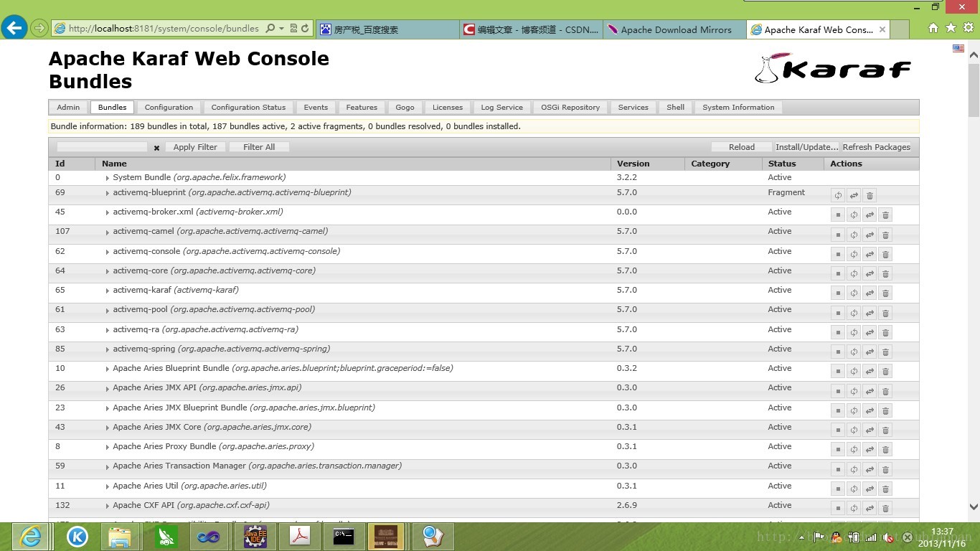
Task: Switch to the Admin tab
Action: click(x=68, y=108)
